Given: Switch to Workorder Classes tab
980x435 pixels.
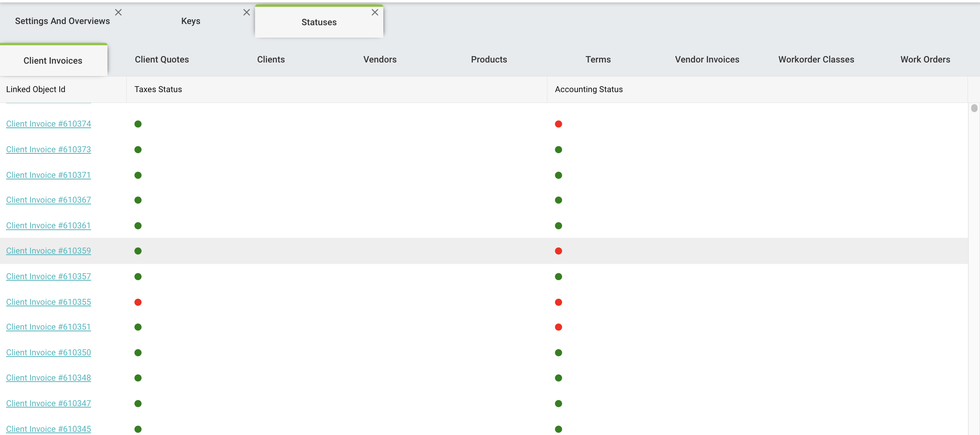Looking at the screenshot, I should click(x=816, y=60).
